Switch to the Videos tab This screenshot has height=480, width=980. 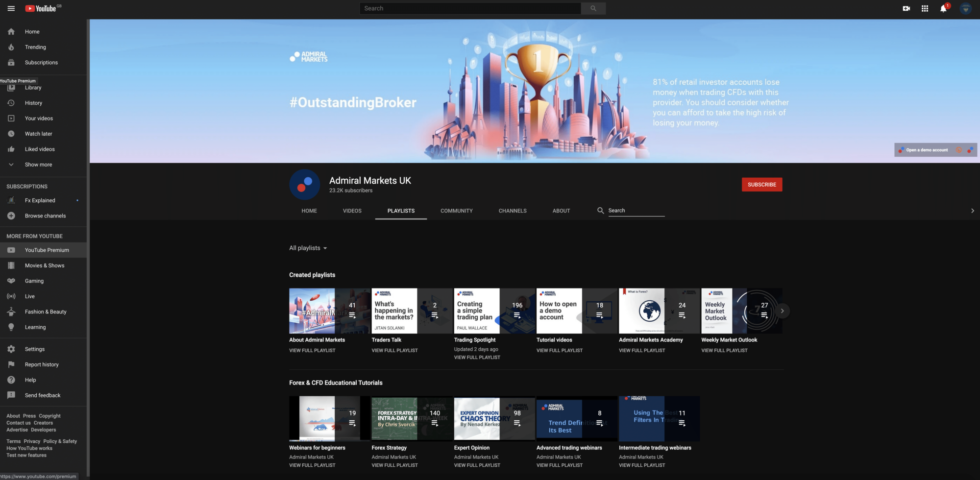tap(352, 211)
